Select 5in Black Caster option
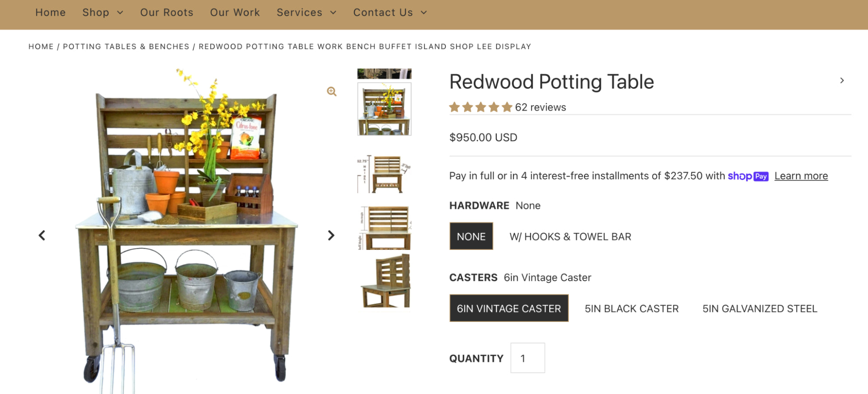The width and height of the screenshot is (868, 394). pyautogui.click(x=631, y=309)
